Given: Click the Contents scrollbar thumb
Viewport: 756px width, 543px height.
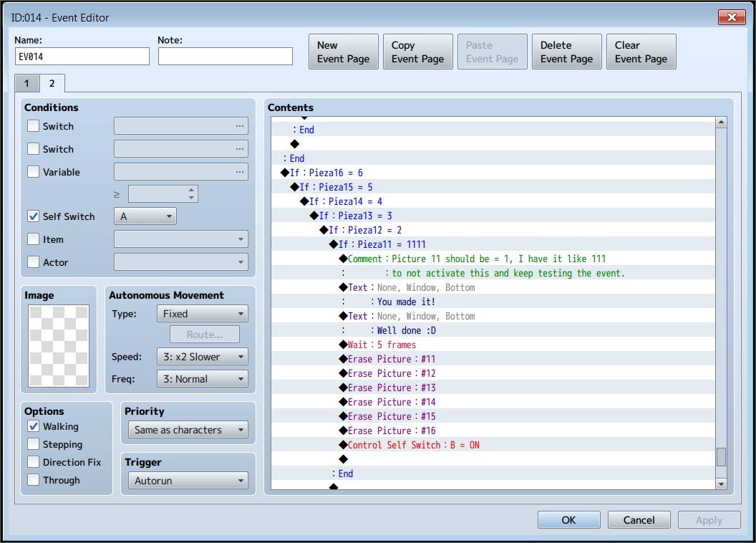Looking at the screenshot, I should point(722,457).
